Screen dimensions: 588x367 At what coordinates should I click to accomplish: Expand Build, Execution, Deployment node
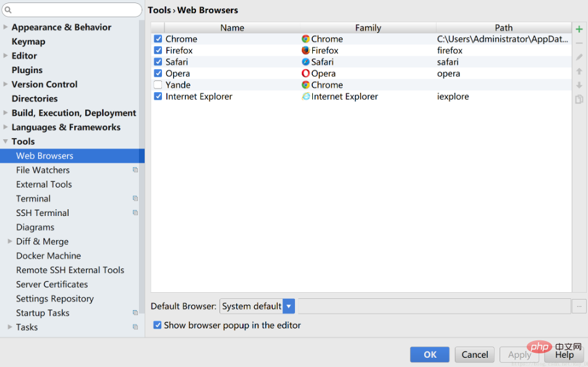coord(5,113)
